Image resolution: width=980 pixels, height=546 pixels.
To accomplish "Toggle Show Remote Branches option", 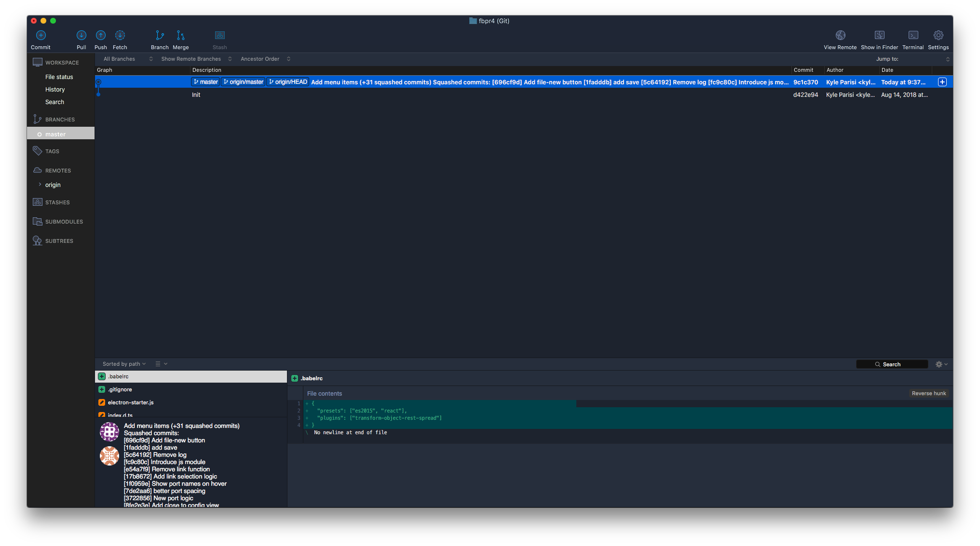I will coord(191,58).
